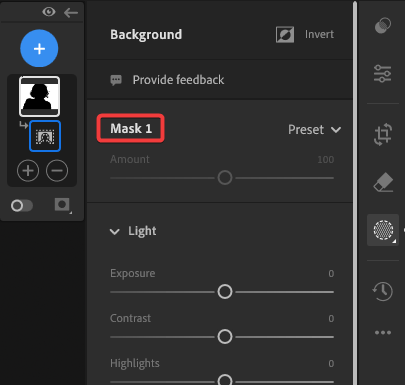Open the three-dot more options menu
Screen dimensions: 405x385
383,333
